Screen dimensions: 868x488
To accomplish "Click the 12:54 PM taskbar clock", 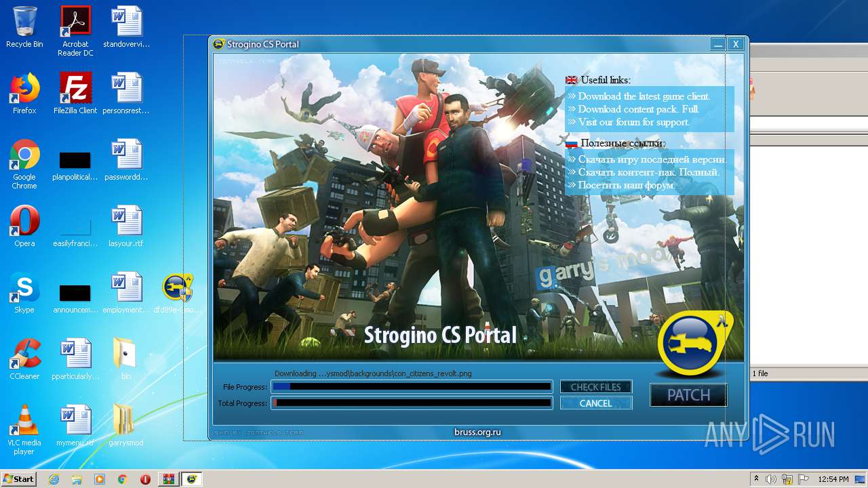I will pyautogui.click(x=833, y=479).
